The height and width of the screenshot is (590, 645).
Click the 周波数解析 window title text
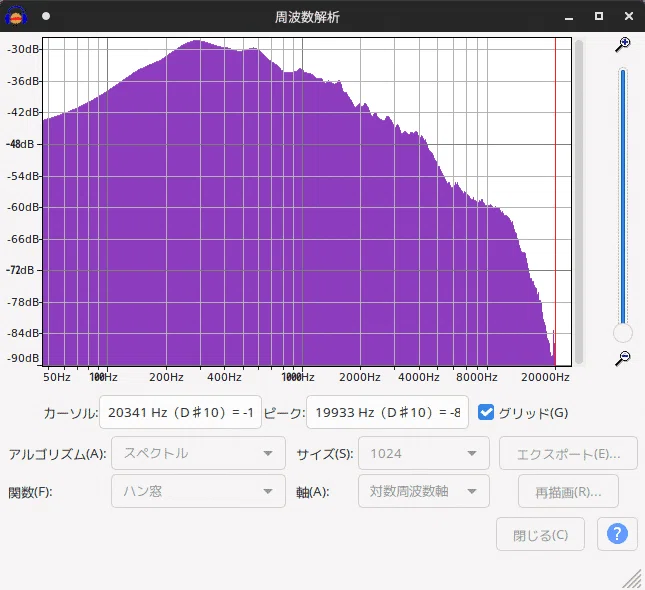[307, 17]
